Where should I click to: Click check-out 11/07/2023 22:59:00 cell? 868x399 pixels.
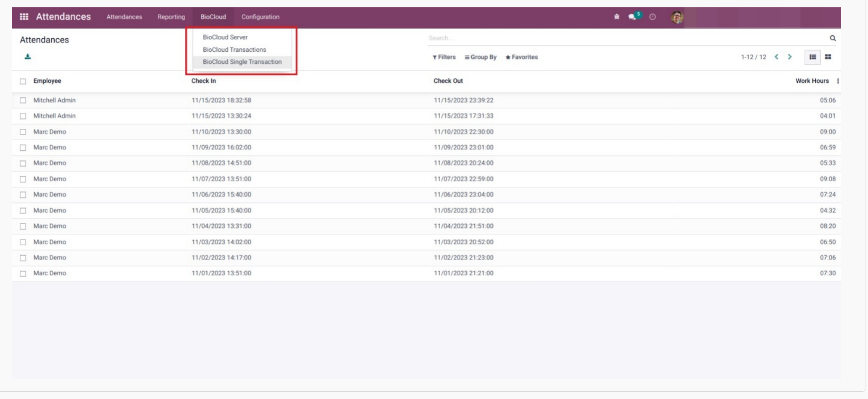click(x=464, y=179)
